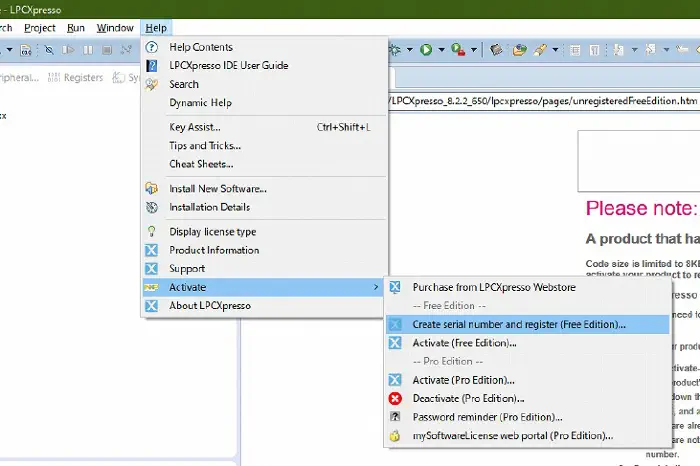
Task: Open Password reminder (Pro Edition)
Action: coord(487,417)
